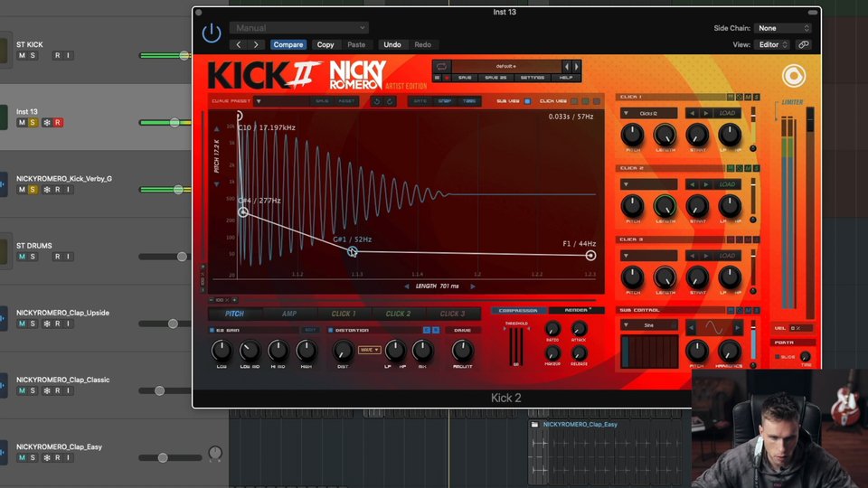Open Click 3 sample dropdown
The height and width of the screenshot is (488, 868).
(648, 256)
